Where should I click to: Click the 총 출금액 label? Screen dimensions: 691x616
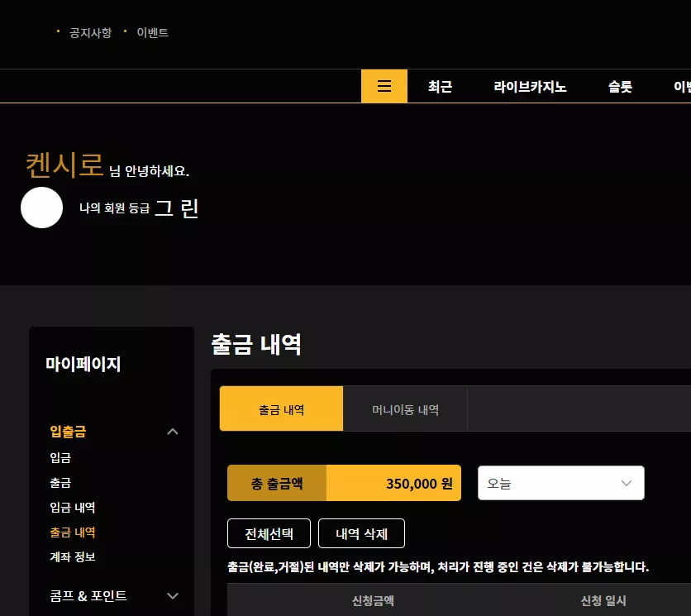coord(277,484)
